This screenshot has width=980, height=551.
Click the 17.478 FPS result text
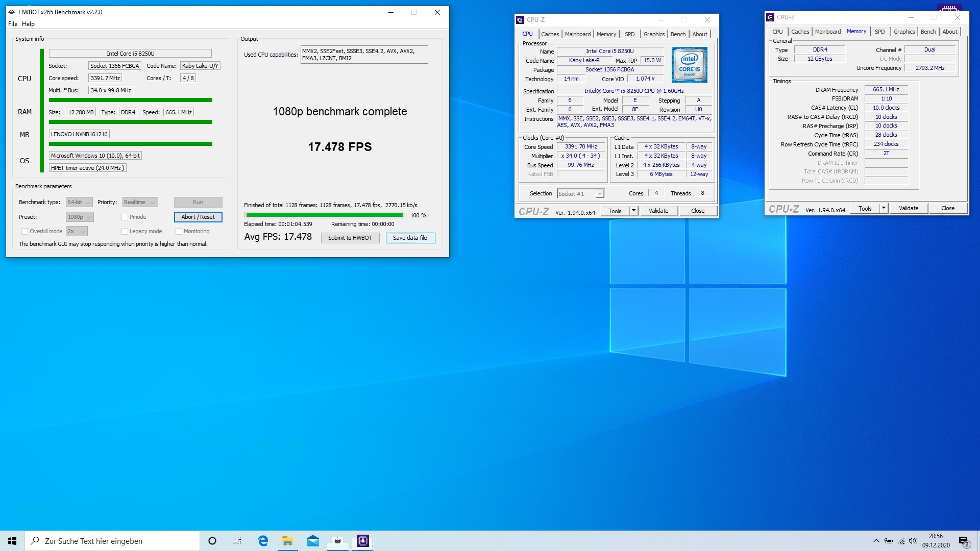[340, 147]
